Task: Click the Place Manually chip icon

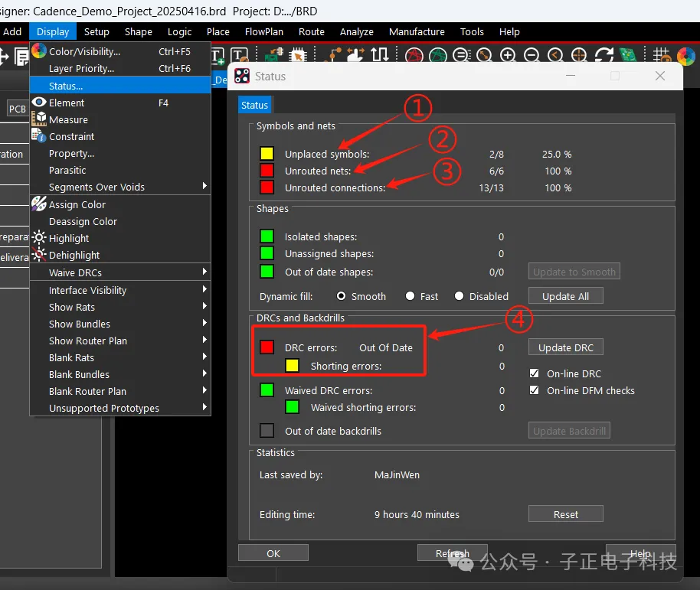Action: 298,55
